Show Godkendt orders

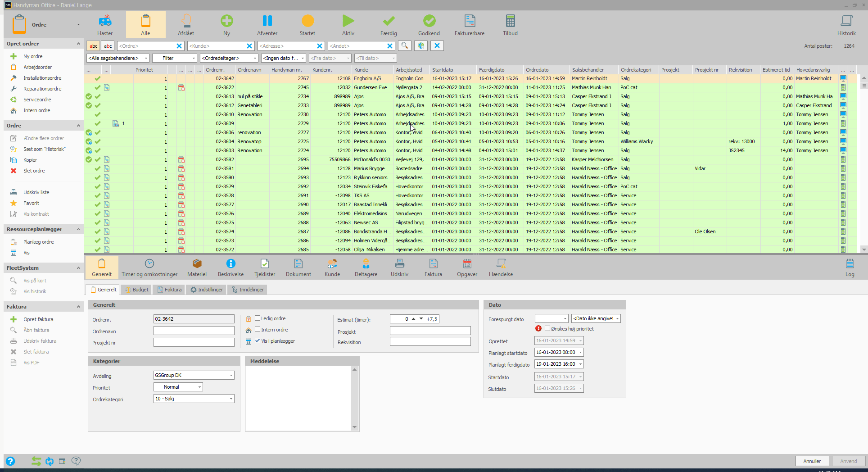(429, 25)
